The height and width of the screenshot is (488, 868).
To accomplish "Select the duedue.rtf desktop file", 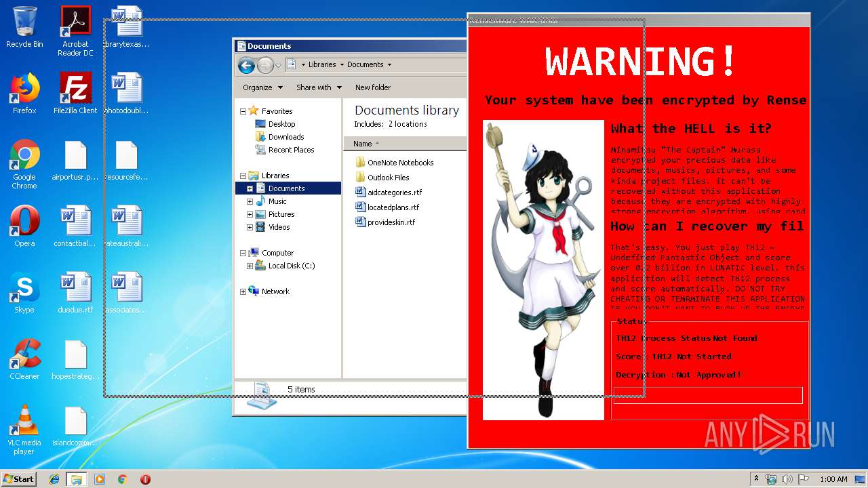I will [75, 293].
